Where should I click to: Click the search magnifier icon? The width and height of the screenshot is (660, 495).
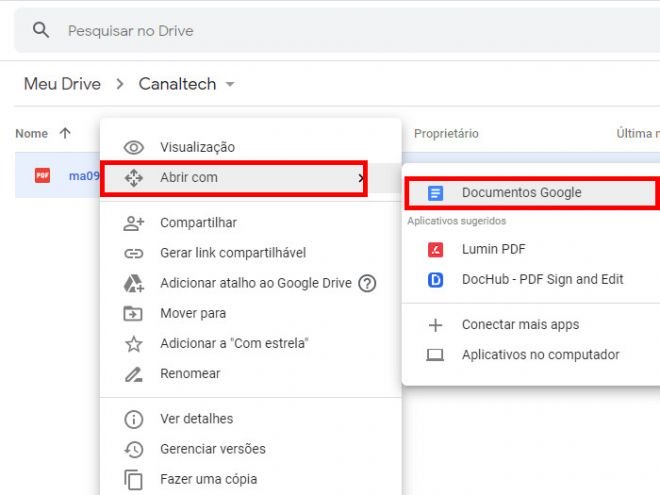point(41,30)
